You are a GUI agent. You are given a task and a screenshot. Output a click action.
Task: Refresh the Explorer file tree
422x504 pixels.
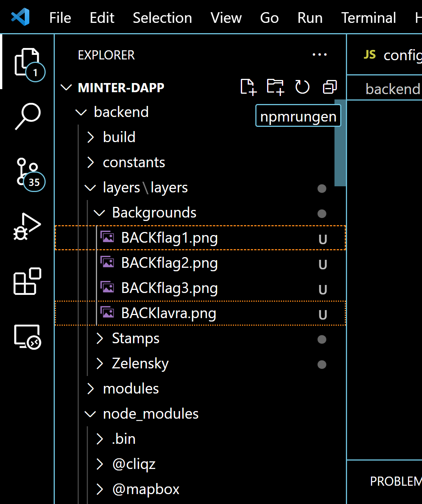coord(302,87)
